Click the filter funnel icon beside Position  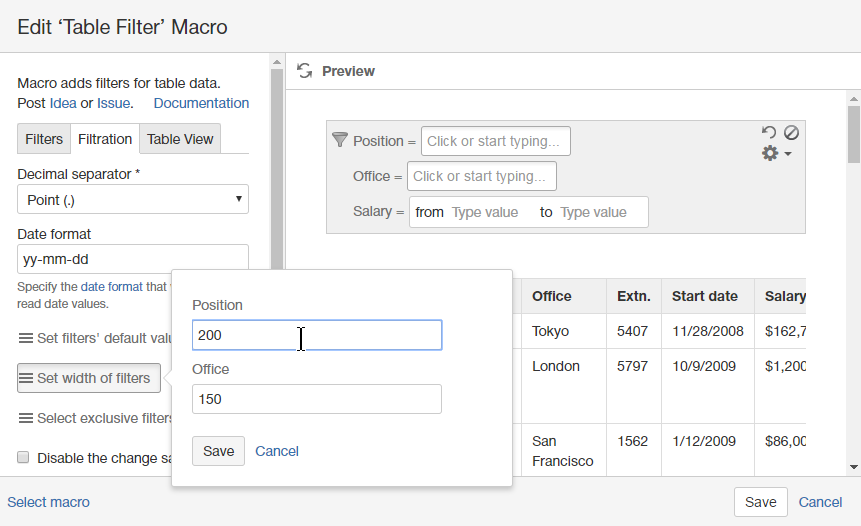(x=339, y=140)
